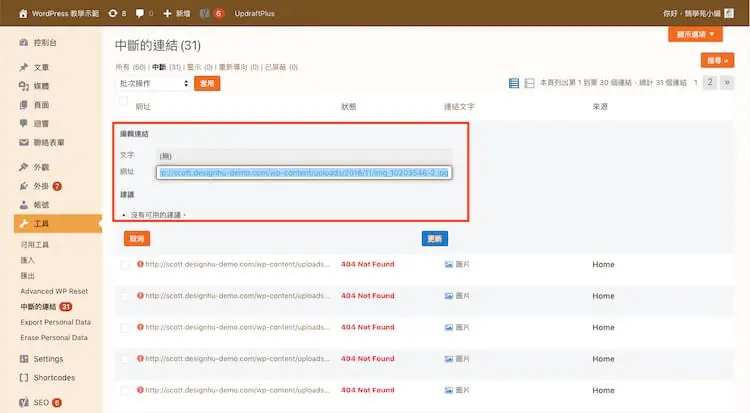Sort by the 網址 column header
This screenshot has height=413, width=750.
point(143,107)
